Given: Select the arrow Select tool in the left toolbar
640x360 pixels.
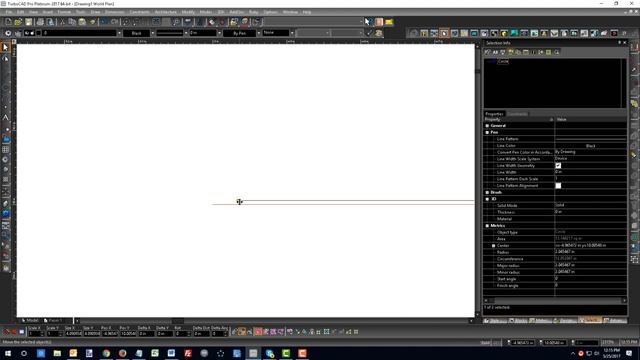Looking at the screenshot, I should coord(5,48).
